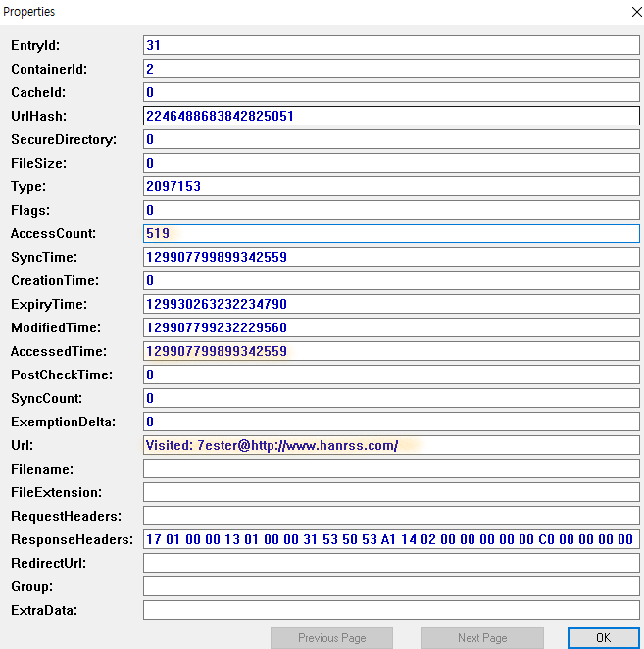Click the SecureDirectory value box

coord(391,139)
